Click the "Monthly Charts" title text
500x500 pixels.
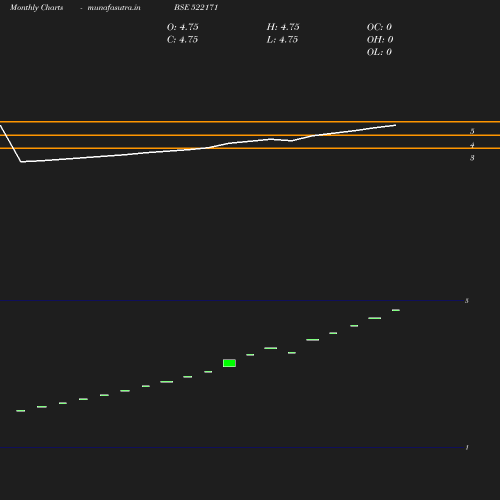pos(36,7)
